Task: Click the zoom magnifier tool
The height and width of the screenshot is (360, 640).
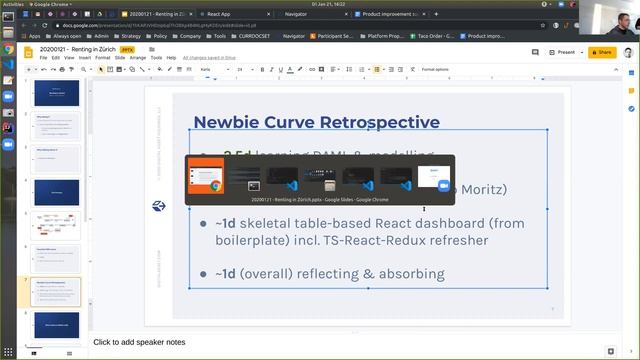Action: 83,69
